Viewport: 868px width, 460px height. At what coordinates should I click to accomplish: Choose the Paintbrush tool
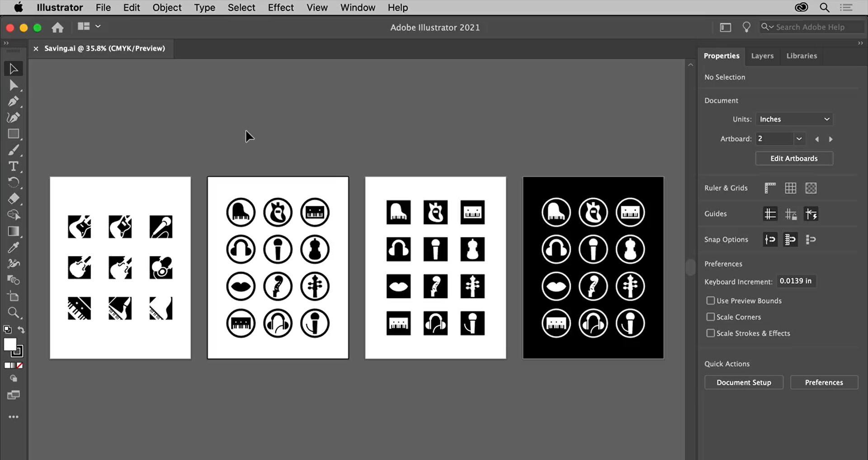[14, 150]
